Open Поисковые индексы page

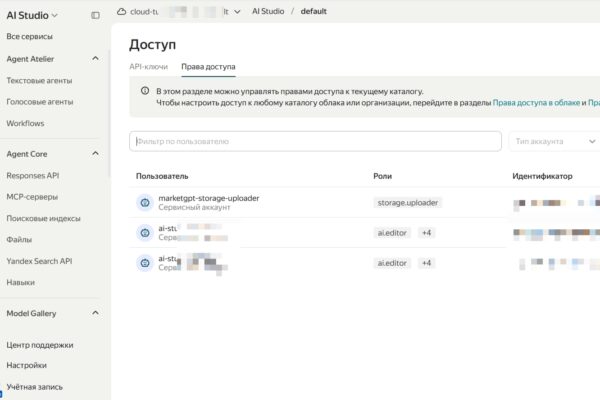43,218
